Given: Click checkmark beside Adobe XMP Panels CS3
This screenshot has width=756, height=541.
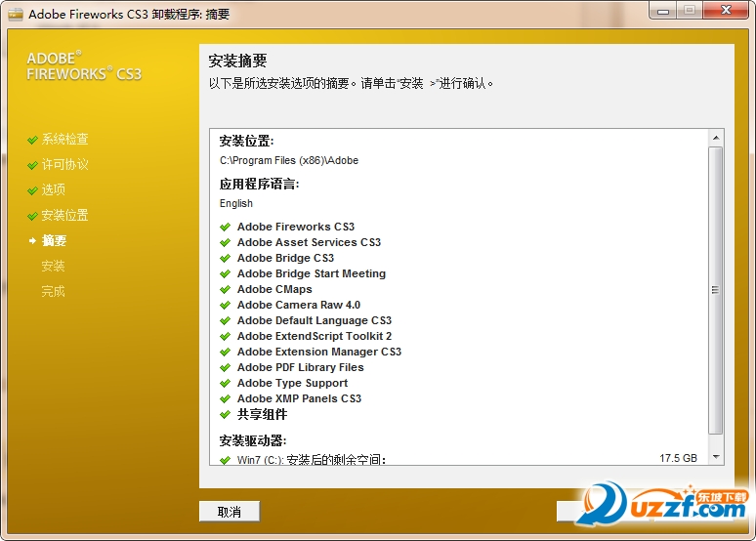Looking at the screenshot, I should pyautogui.click(x=226, y=398).
